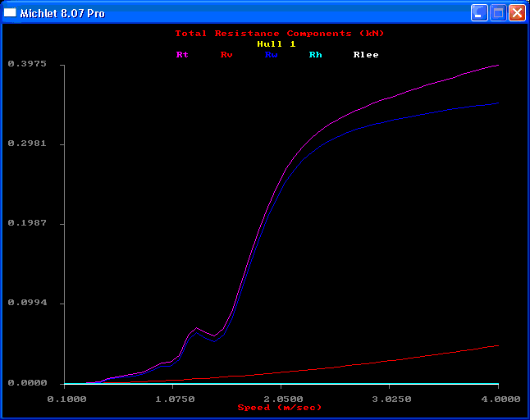The height and width of the screenshot is (420, 530).
Task: Maximize the Michlet window
Action: (498, 13)
